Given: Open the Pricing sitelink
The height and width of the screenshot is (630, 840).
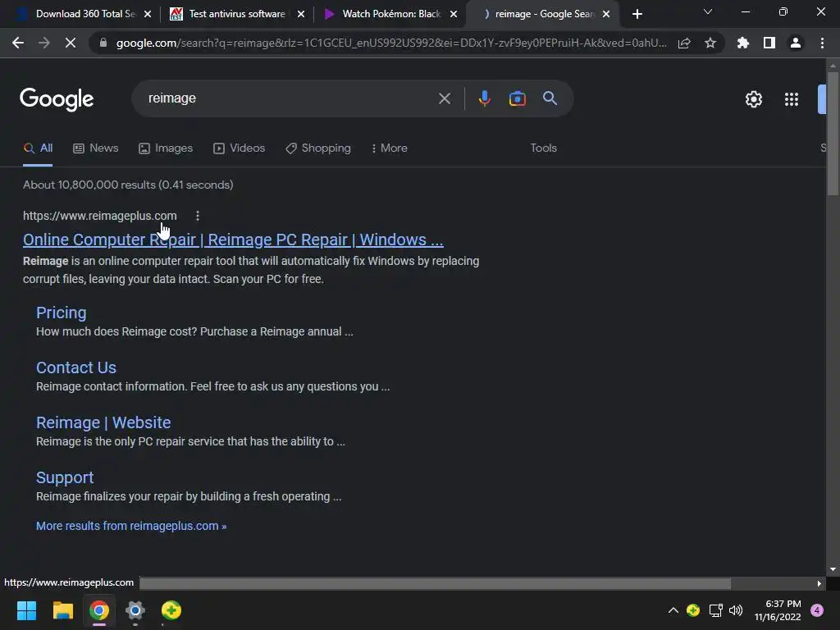Looking at the screenshot, I should click(61, 313).
